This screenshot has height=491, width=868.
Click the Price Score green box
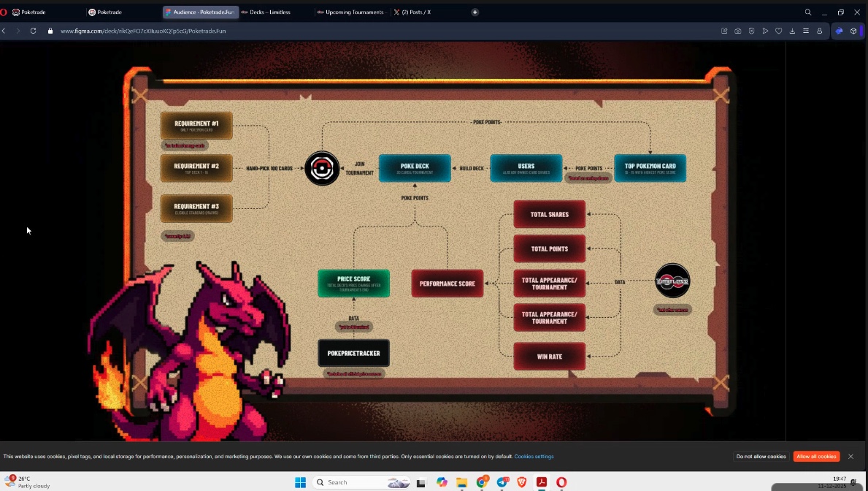[354, 283]
